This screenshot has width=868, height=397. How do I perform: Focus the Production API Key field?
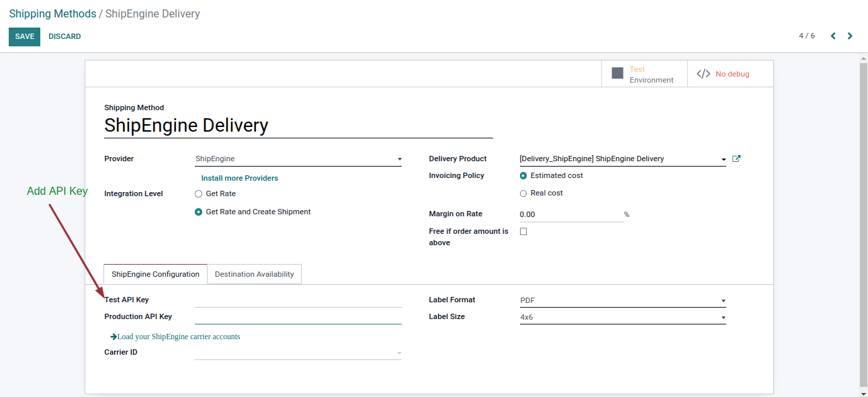click(x=298, y=317)
